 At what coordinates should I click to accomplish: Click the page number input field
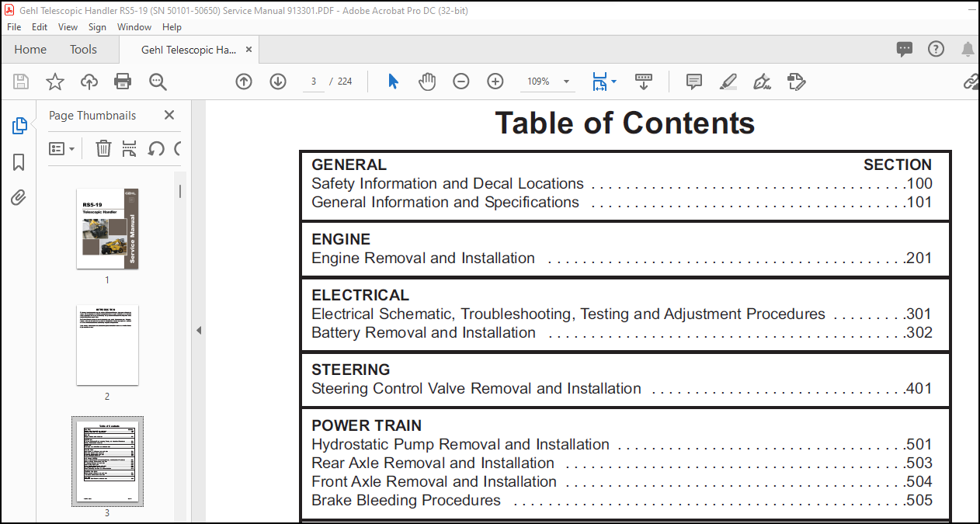(x=313, y=82)
